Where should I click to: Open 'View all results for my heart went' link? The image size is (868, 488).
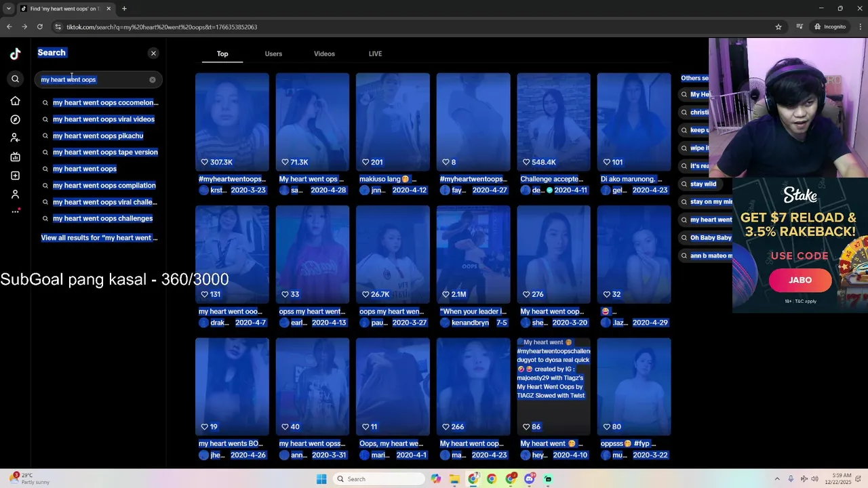pos(99,238)
